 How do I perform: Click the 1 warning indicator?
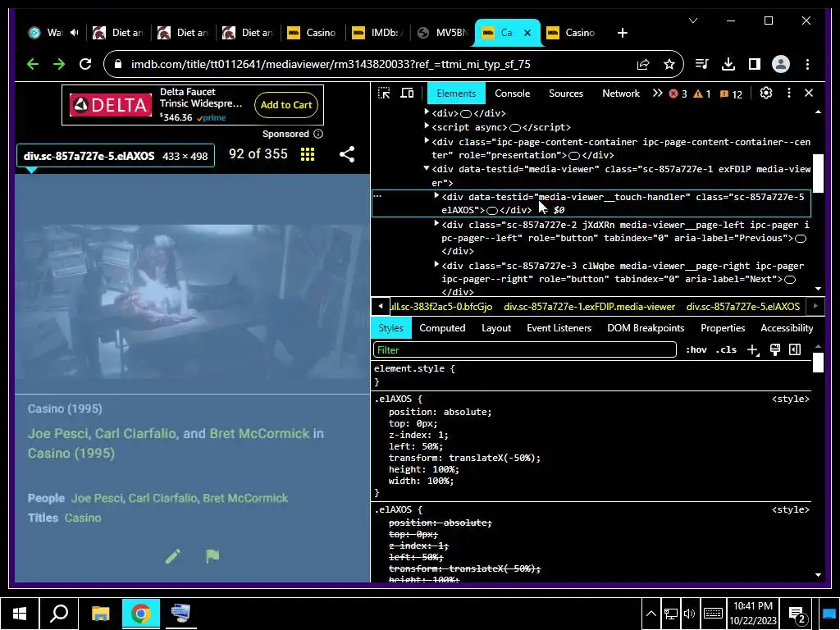702,94
